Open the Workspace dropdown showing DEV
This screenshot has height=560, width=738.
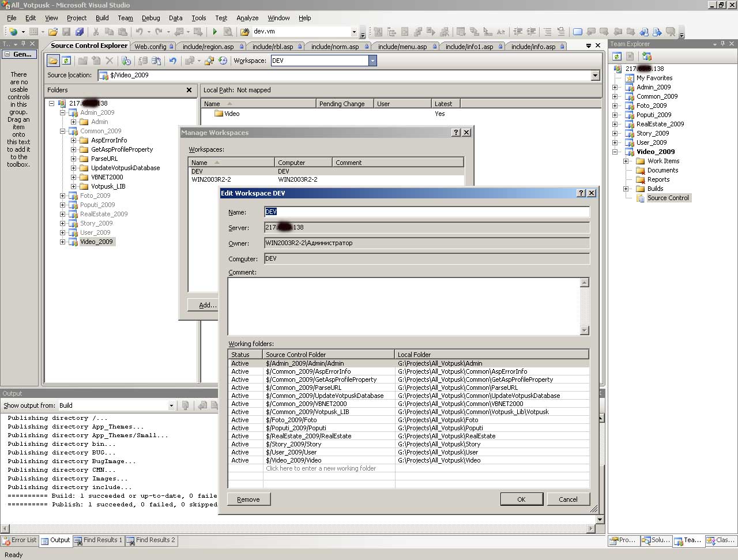point(372,61)
